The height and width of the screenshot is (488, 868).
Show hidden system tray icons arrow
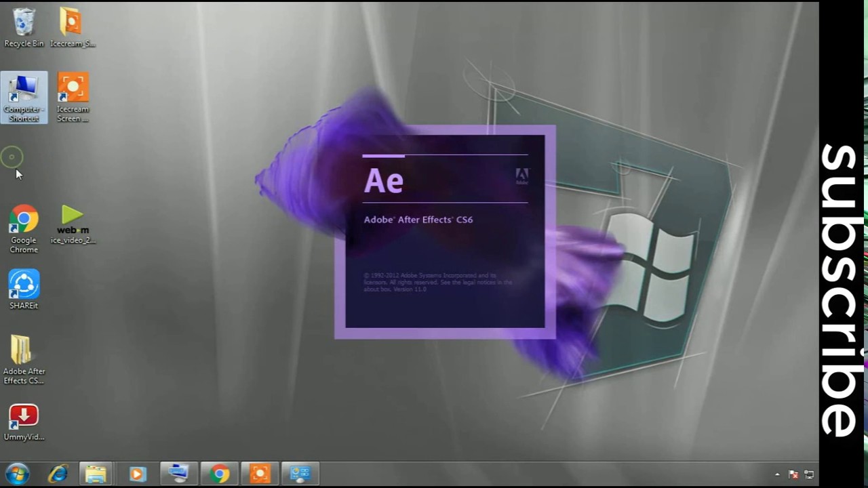point(777,474)
